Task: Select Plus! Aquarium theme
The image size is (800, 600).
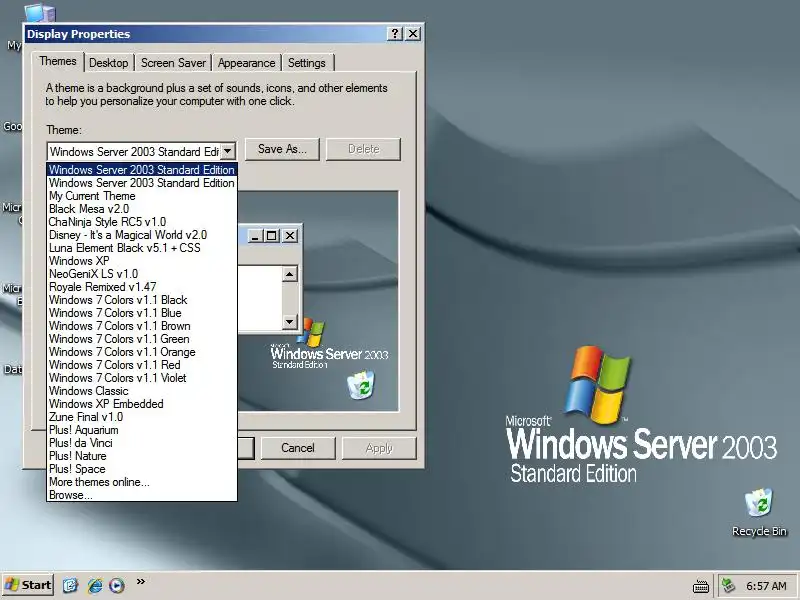Action: (142, 430)
